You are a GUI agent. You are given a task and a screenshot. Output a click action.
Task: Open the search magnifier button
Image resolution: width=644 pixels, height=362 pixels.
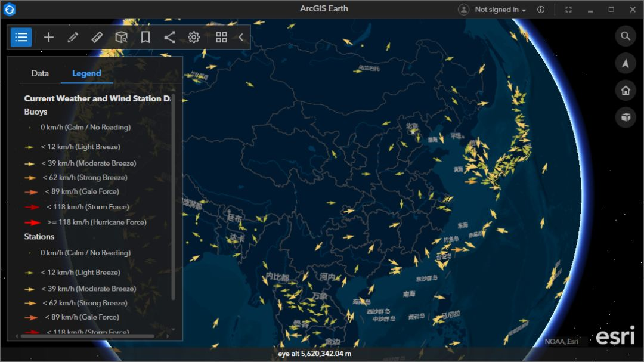(625, 36)
